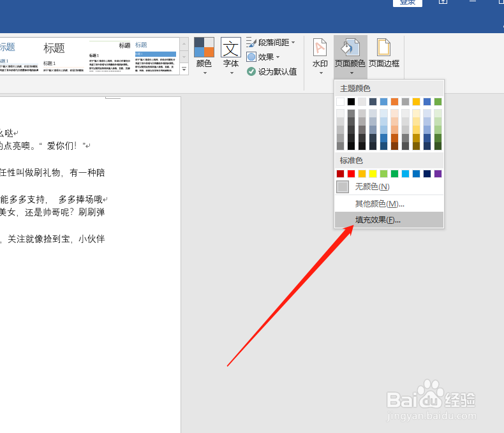504x433 pixels.
Task: Expand the 水印 dropdown arrow
Action: click(321, 73)
